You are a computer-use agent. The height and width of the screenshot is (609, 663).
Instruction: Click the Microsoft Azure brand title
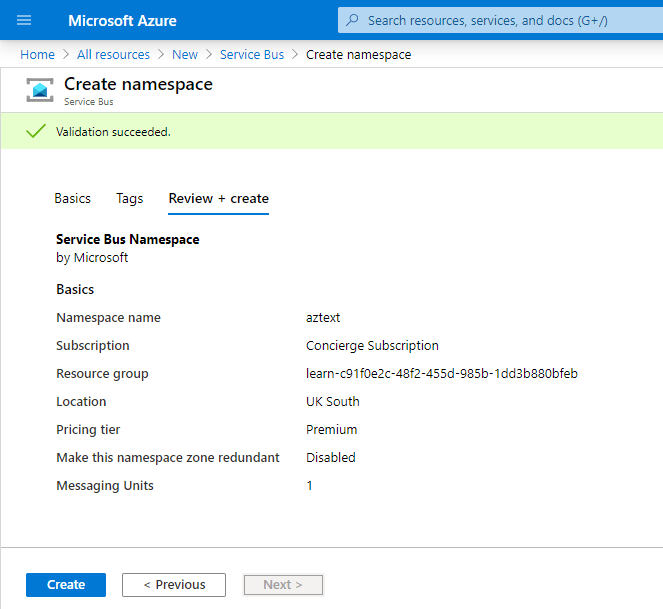pyautogui.click(x=122, y=20)
